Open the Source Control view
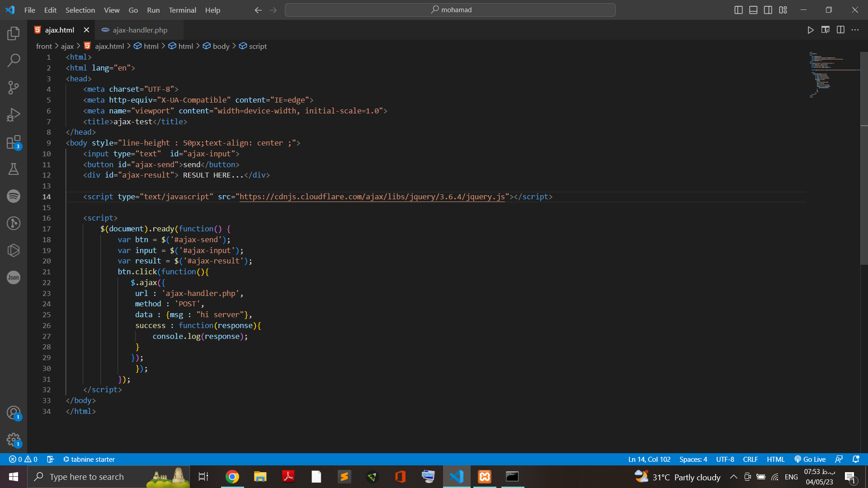868x488 pixels. coord(14,87)
